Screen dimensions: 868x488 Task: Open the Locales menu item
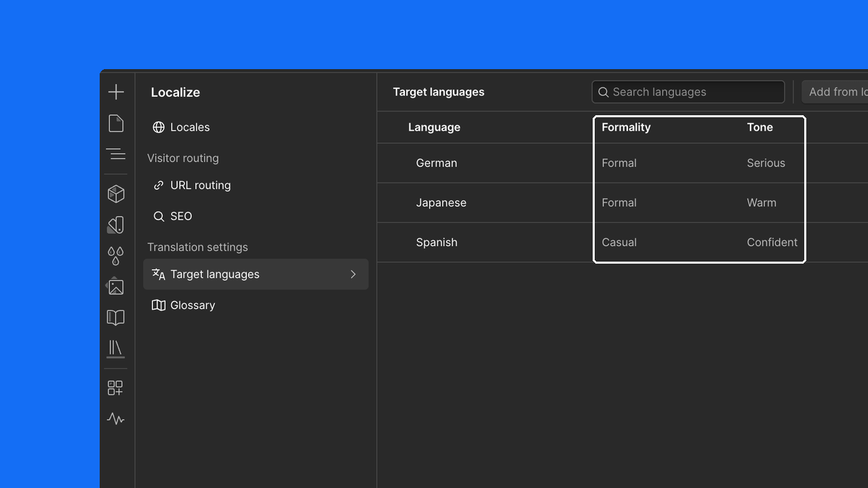click(x=256, y=127)
